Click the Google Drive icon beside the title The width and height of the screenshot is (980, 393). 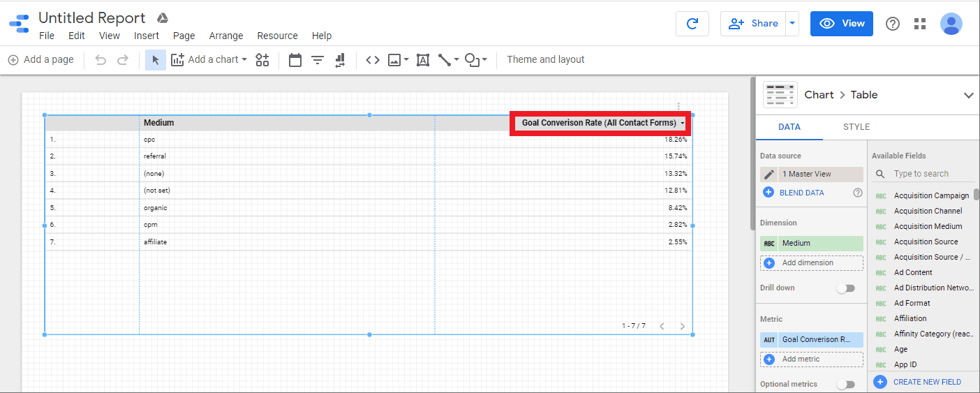[163, 18]
